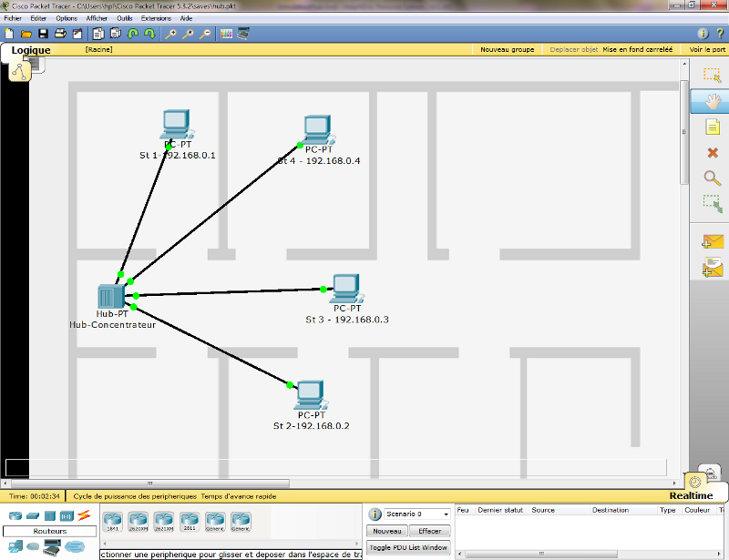Image resolution: width=729 pixels, height=560 pixels.
Task: Click the Redo green arrow
Action: coord(149,34)
